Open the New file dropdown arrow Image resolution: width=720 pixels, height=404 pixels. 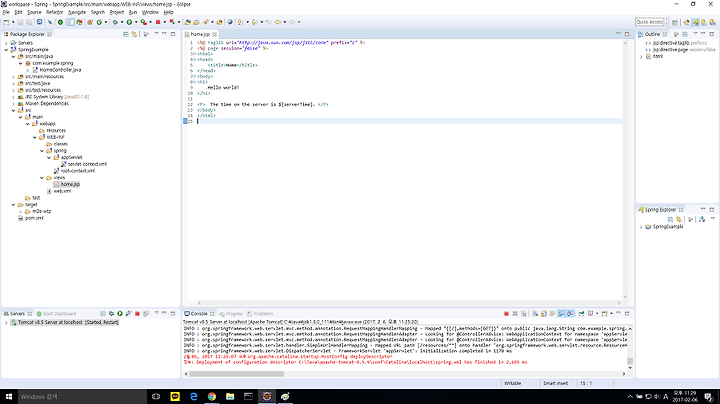coord(13,22)
